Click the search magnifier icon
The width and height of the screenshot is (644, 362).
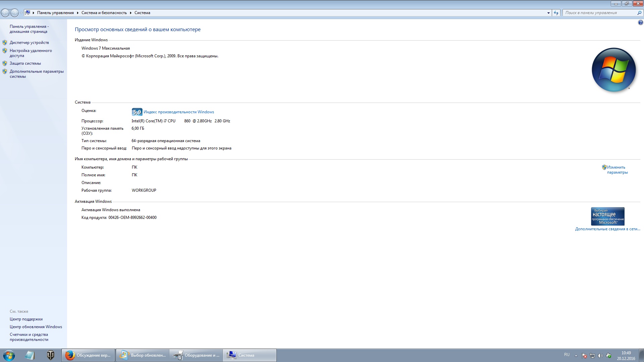tap(639, 13)
